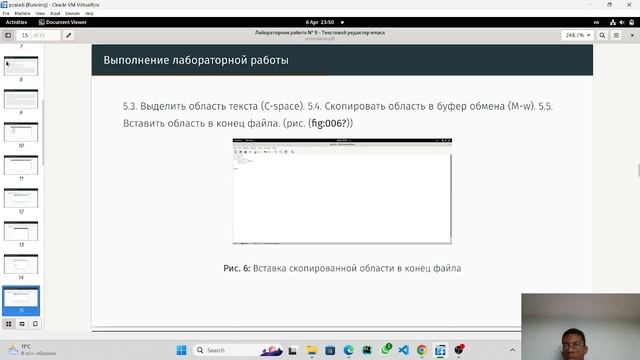Open Task View on the Windows taskbar
640x360 pixels.
coord(292,350)
